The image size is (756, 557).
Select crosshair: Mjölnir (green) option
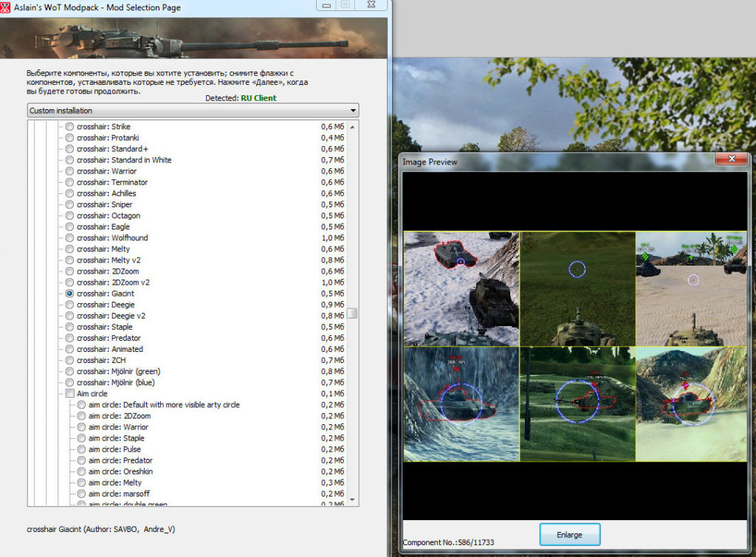[x=69, y=371]
